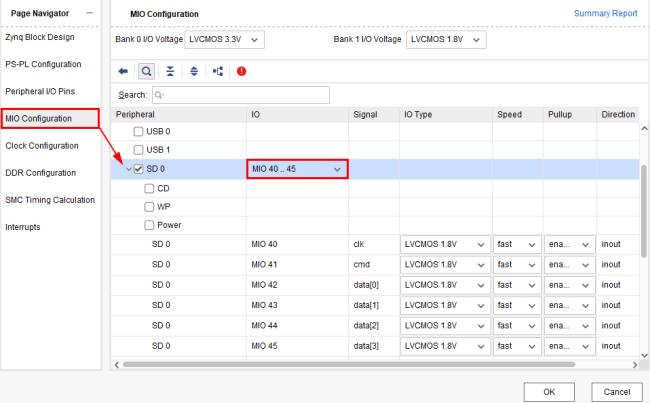Enable the USB 0 checkbox
Viewport: 650px width, 403px height.
[x=125, y=131]
